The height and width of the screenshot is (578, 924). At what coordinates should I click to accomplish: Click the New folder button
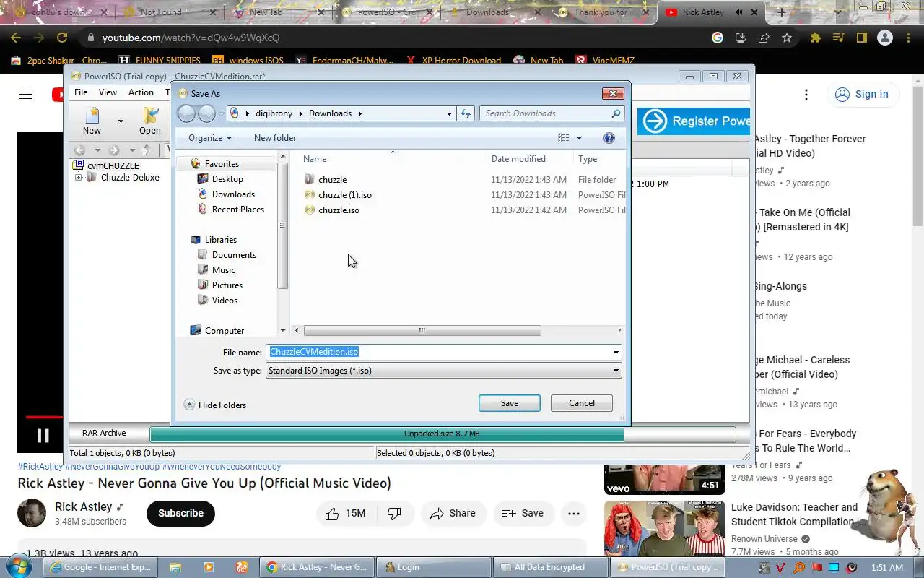tap(274, 138)
